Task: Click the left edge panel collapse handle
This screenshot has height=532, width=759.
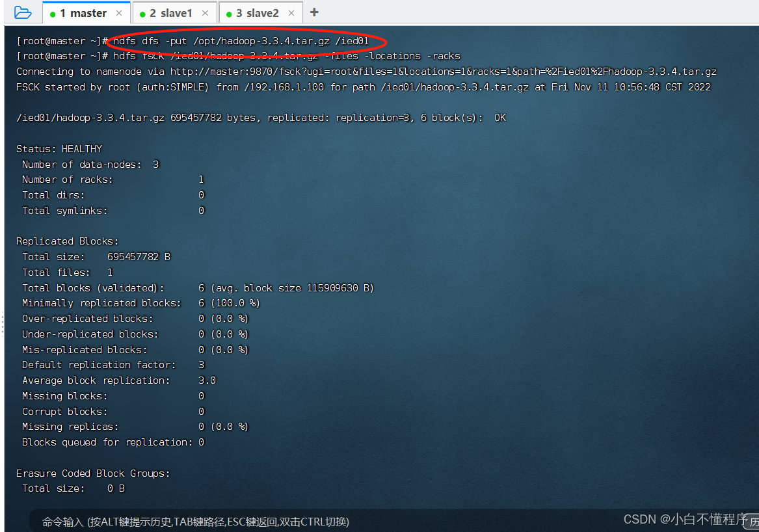Action: [x=3, y=322]
